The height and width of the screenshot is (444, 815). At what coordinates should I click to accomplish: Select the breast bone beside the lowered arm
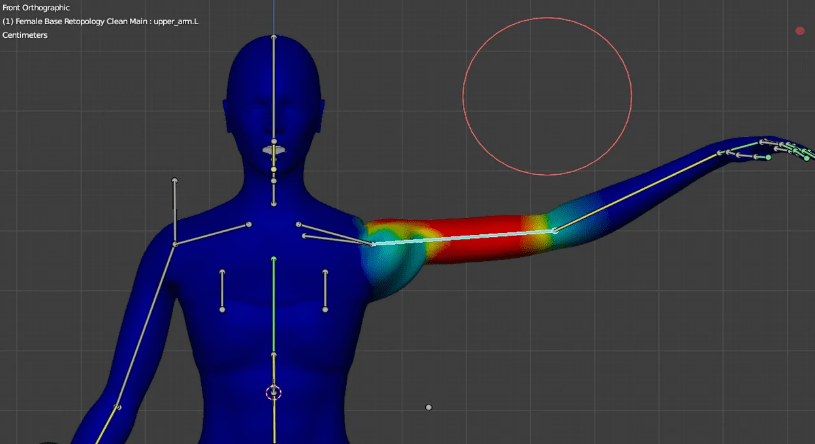[222, 291]
